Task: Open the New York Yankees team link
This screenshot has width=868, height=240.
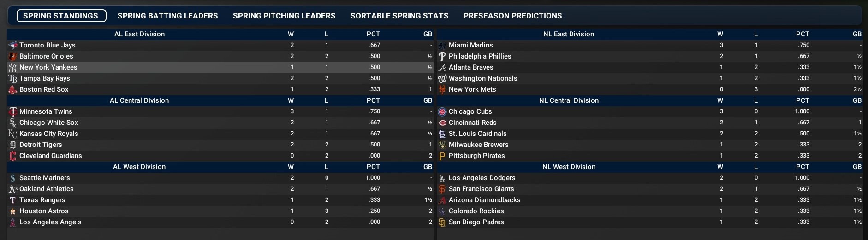Action: click(48, 67)
